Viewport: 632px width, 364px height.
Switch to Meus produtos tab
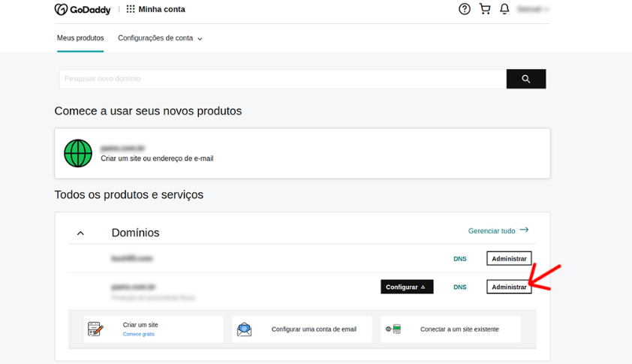click(x=80, y=38)
